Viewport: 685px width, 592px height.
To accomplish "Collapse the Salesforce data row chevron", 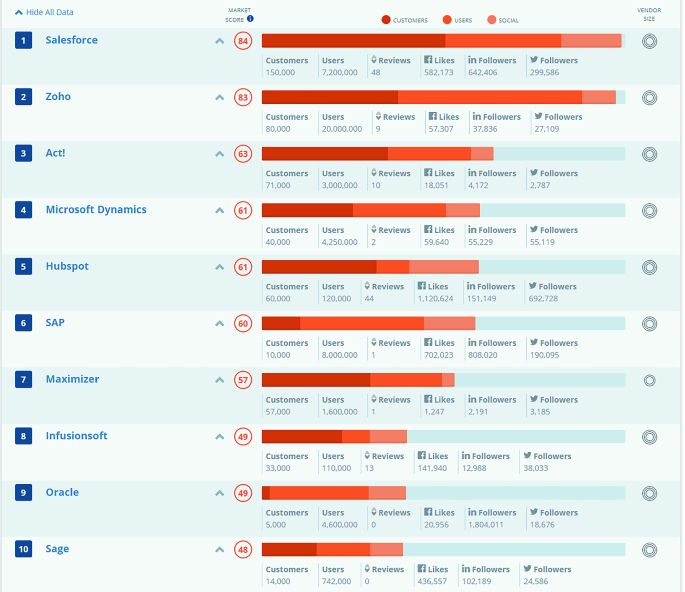I will [220, 41].
